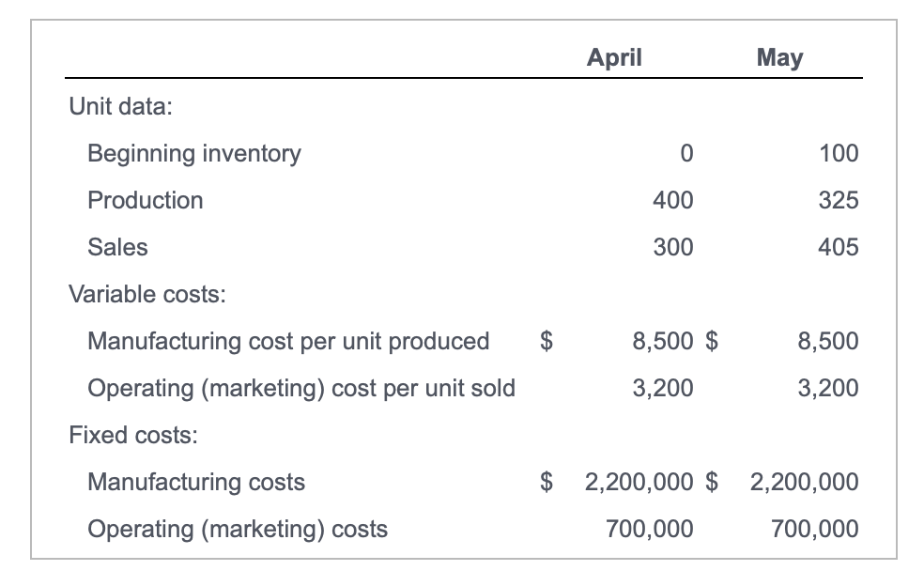Click the Sales row label
The image size is (924, 586).
117,247
